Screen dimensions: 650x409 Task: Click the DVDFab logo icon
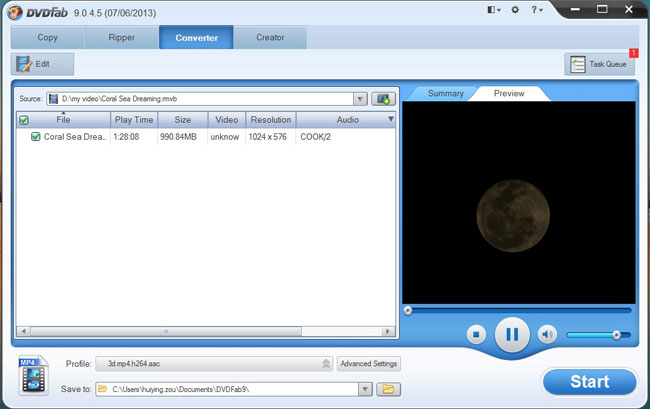point(15,12)
